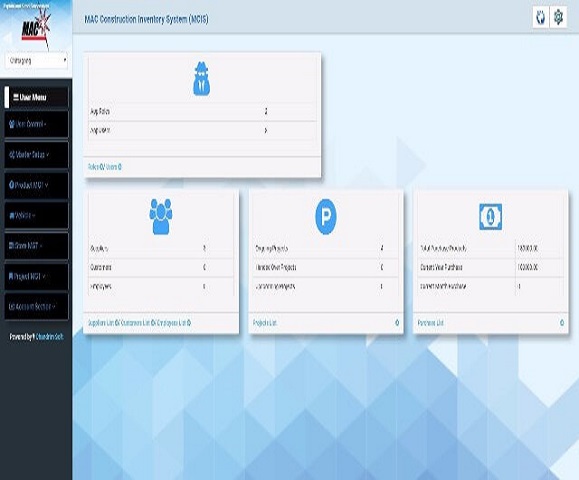Click the circled P projects icon
The height and width of the screenshot is (480, 579).
(326, 217)
